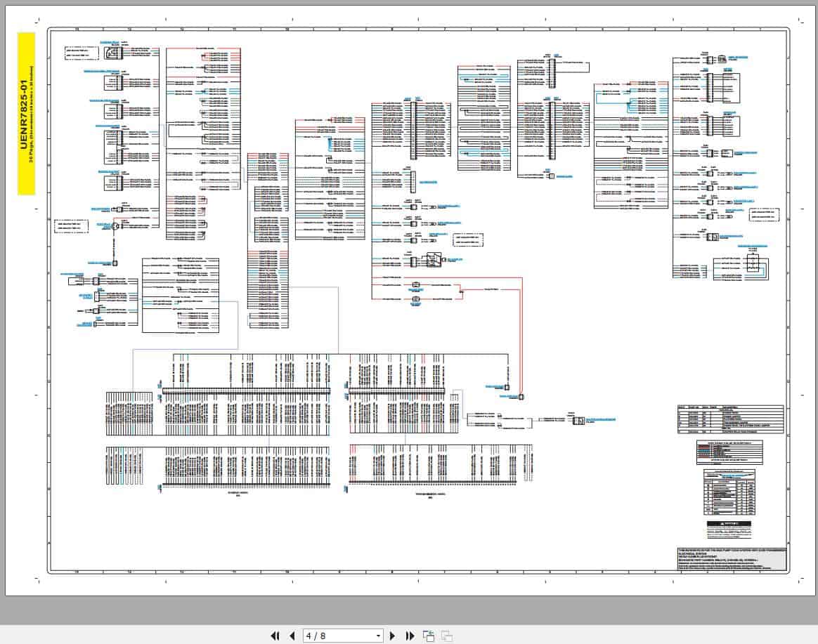The height and width of the screenshot is (644, 818).
Task: Go to the next page
Action: [392, 636]
